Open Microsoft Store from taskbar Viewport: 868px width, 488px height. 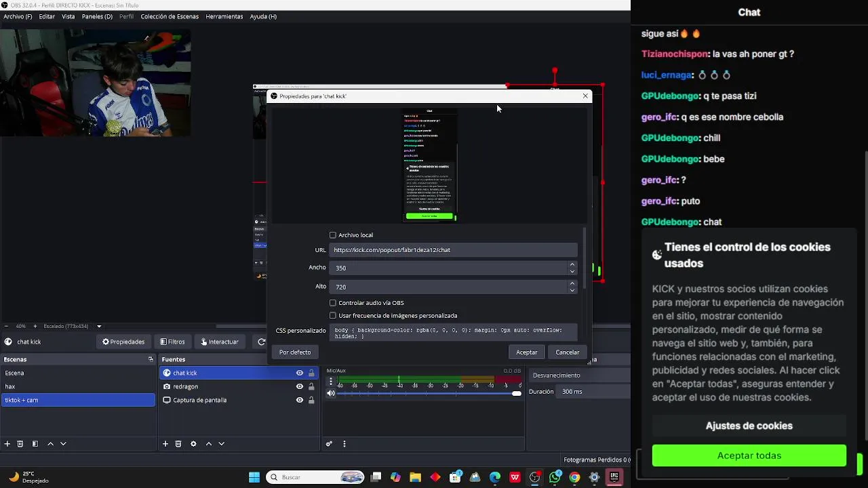click(455, 477)
